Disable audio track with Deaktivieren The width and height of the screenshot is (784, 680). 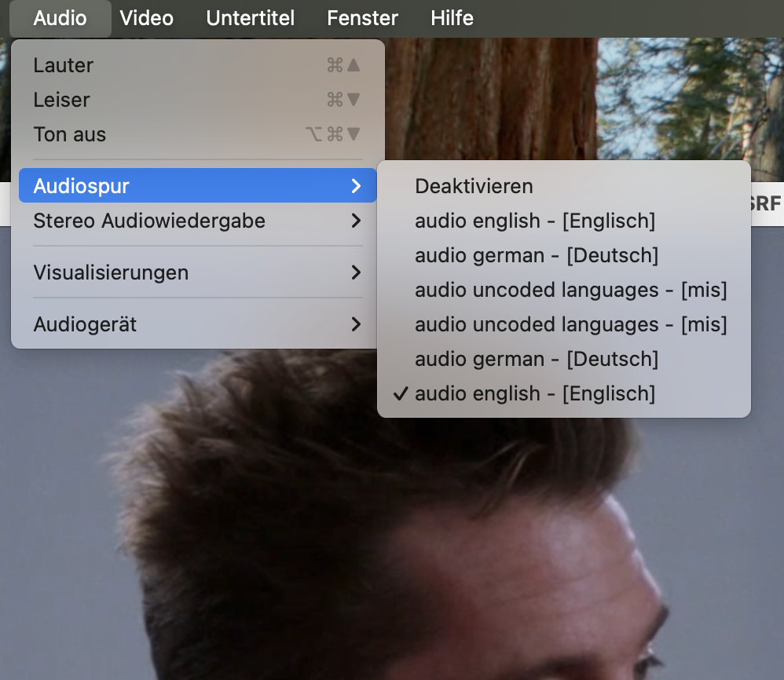(x=474, y=186)
